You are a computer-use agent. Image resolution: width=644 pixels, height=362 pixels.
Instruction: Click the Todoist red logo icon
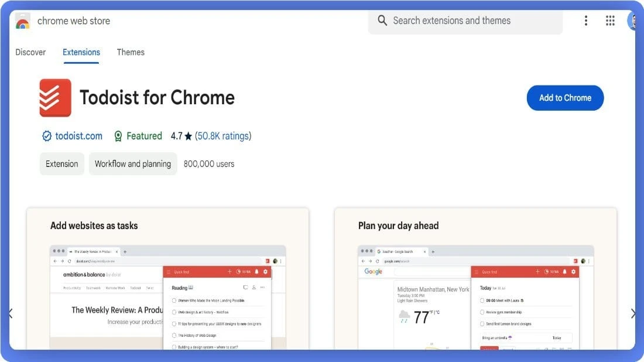(x=56, y=98)
